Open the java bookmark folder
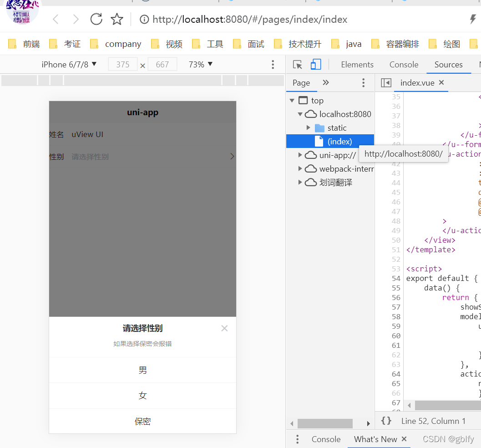The image size is (481, 448). [347, 44]
